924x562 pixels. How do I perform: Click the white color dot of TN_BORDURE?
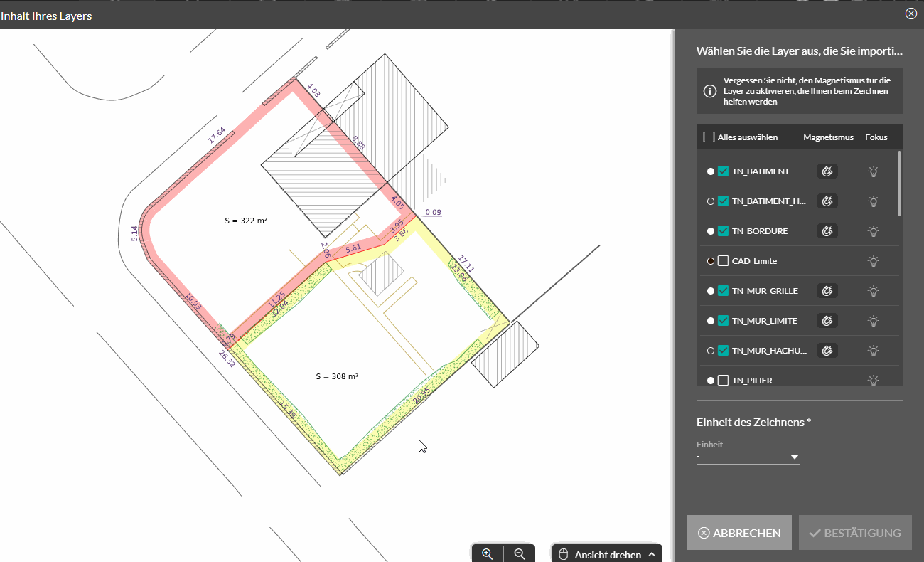pyautogui.click(x=711, y=231)
